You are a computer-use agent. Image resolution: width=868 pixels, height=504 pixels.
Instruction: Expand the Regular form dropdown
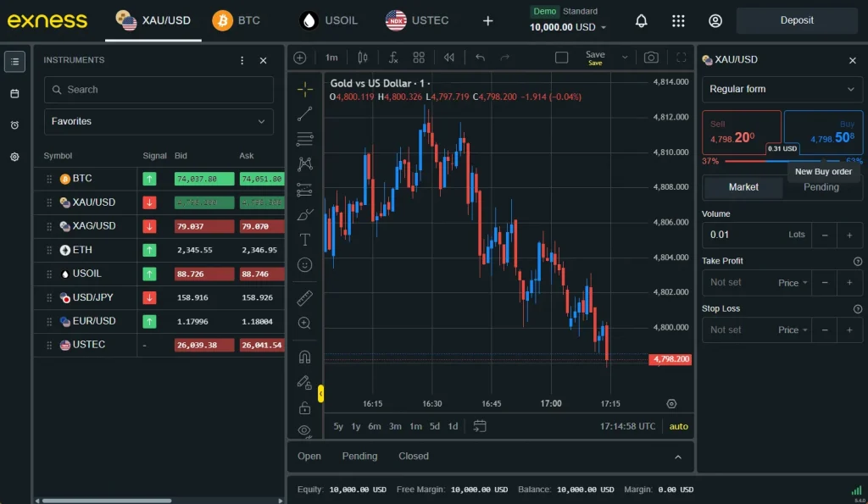[x=782, y=89]
